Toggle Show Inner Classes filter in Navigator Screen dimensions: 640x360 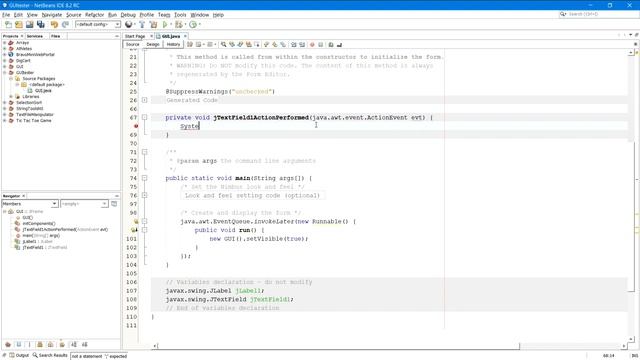point(51,344)
